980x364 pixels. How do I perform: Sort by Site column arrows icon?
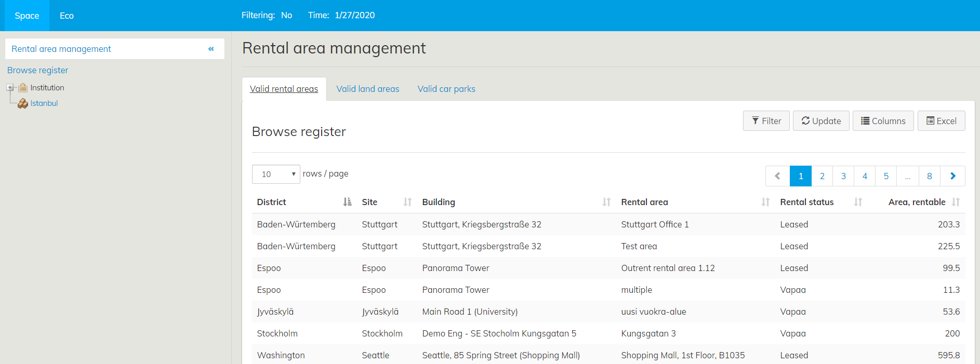coord(407,202)
